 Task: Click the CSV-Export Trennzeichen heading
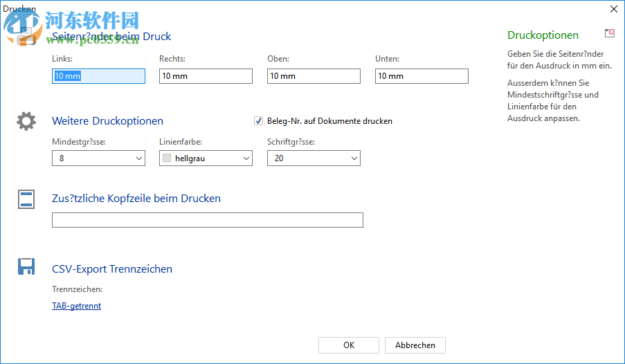[112, 269]
